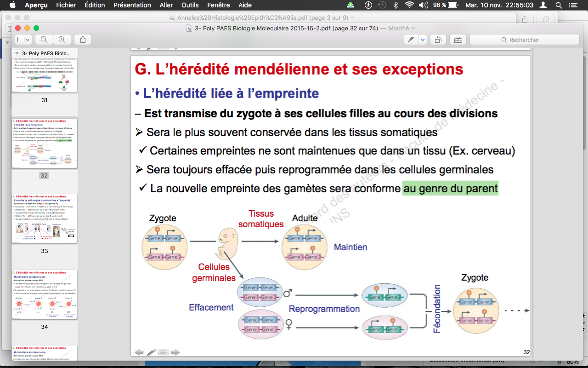
Task: Open the title dropdown next to Modifié
Action: pyautogui.click(x=413, y=29)
